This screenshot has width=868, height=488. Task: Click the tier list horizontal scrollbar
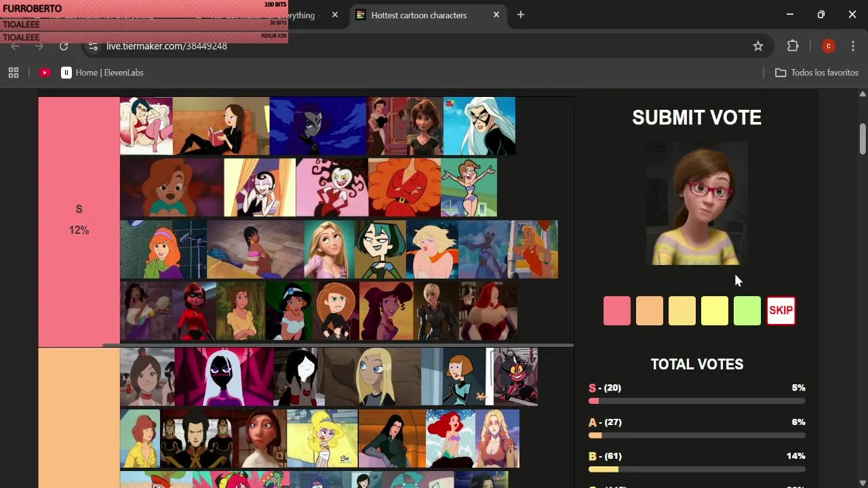click(x=338, y=345)
